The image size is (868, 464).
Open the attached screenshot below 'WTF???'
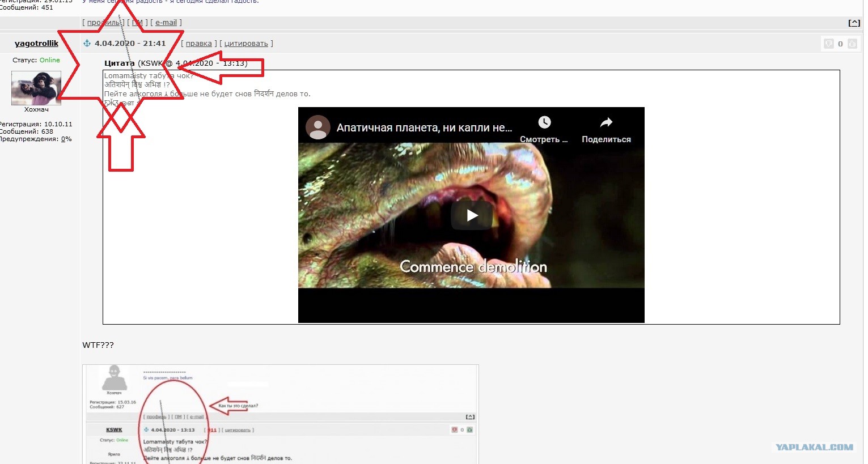pyautogui.click(x=281, y=414)
